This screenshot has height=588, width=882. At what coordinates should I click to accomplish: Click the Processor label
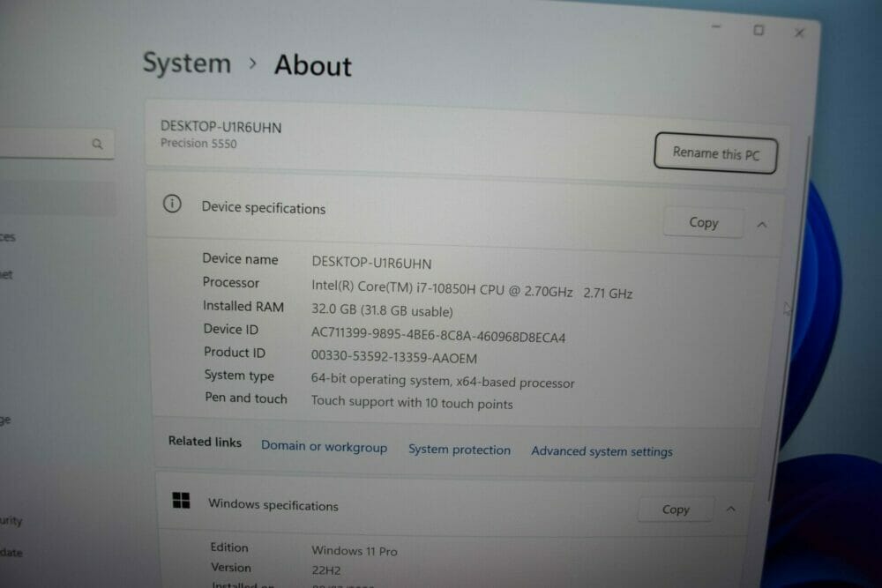pos(230,282)
